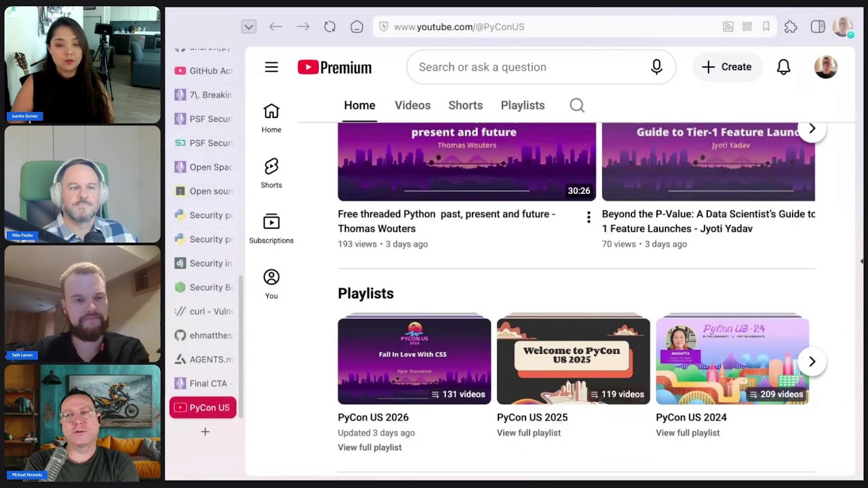Click the Seth Larson video tile
The height and width of the screenshot is (488, 868).
(x=83, y=304)
